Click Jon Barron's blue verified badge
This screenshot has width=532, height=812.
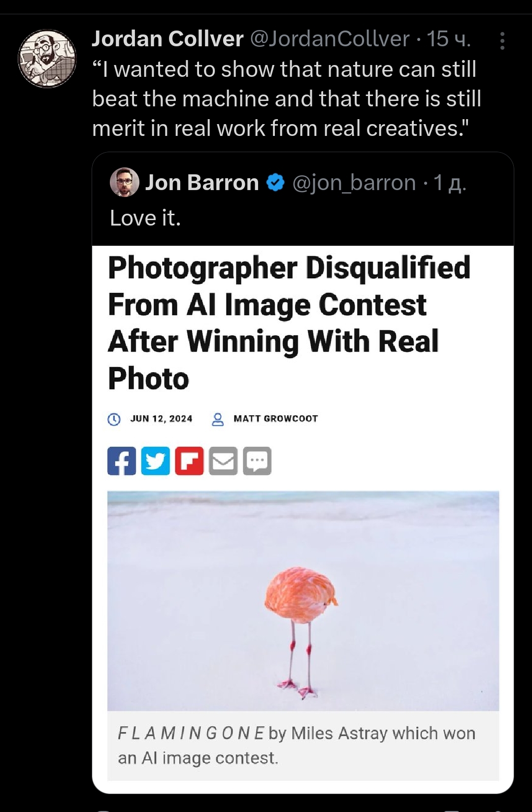(x=275, y=183)
